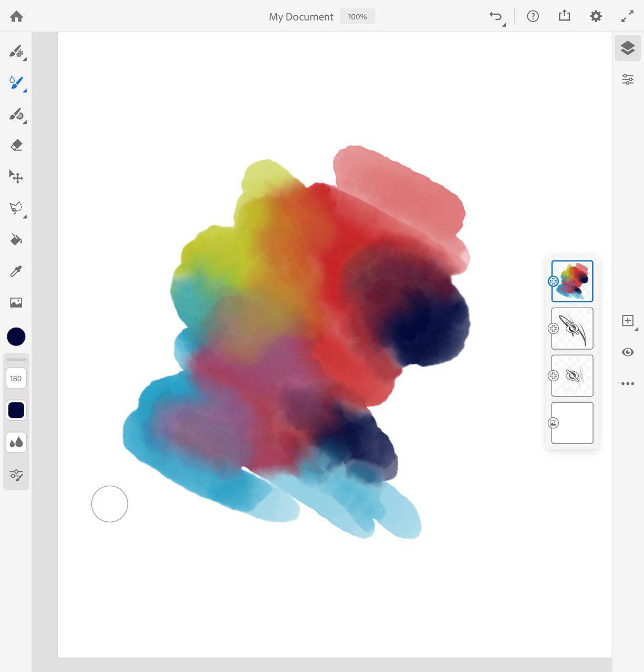Screen dimensions: 644x672
Task: Select the Eyedropper tool
Action: [16, 271]
